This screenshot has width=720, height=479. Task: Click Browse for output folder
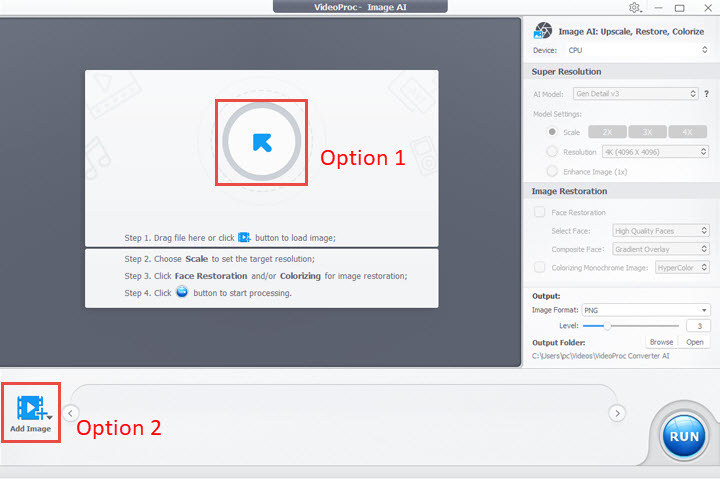661,342
